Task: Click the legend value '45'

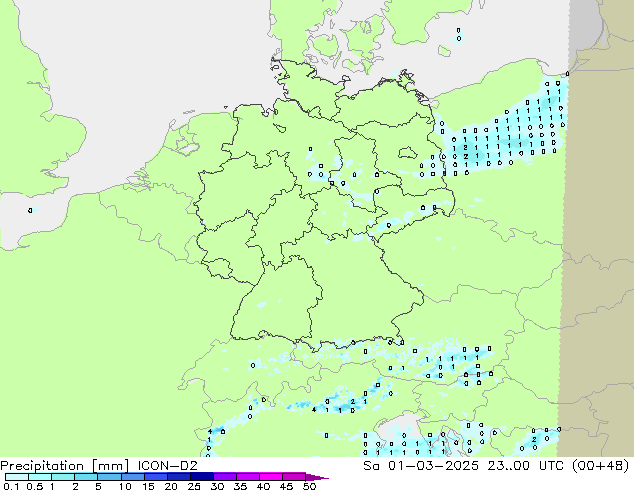Action: tap(286, 486)
